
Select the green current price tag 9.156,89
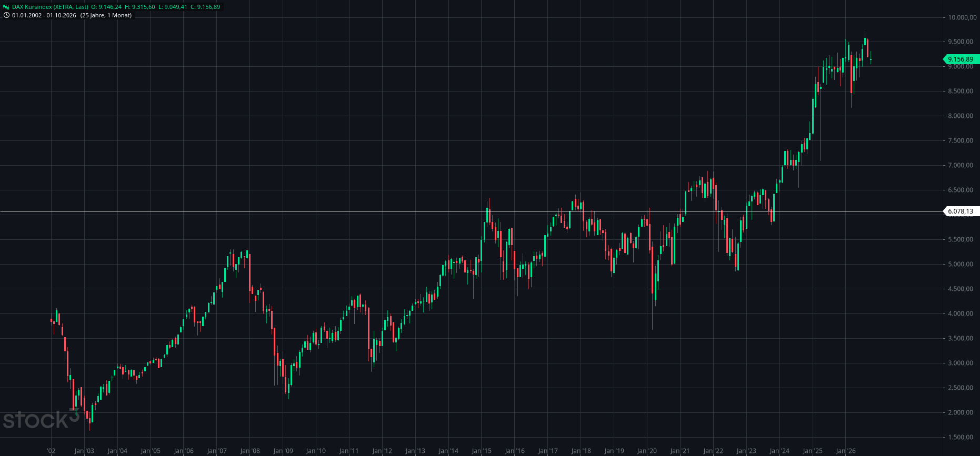(x=961, y=59)
